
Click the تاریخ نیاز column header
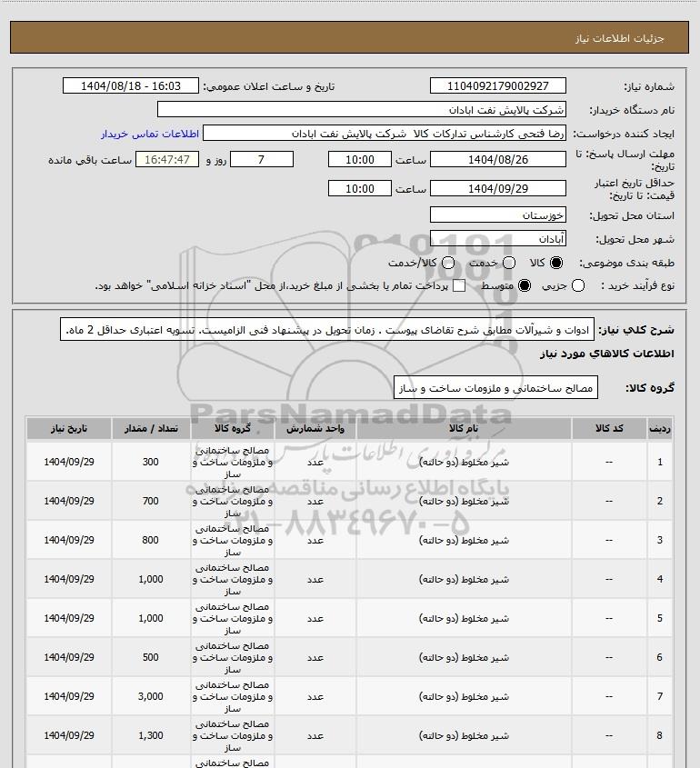pos(69,429)
